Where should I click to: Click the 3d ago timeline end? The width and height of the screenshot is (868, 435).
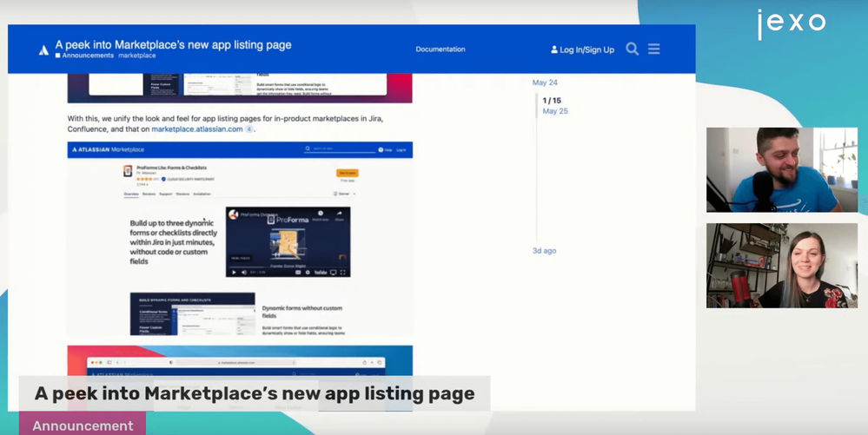click(x=544, y=251)
